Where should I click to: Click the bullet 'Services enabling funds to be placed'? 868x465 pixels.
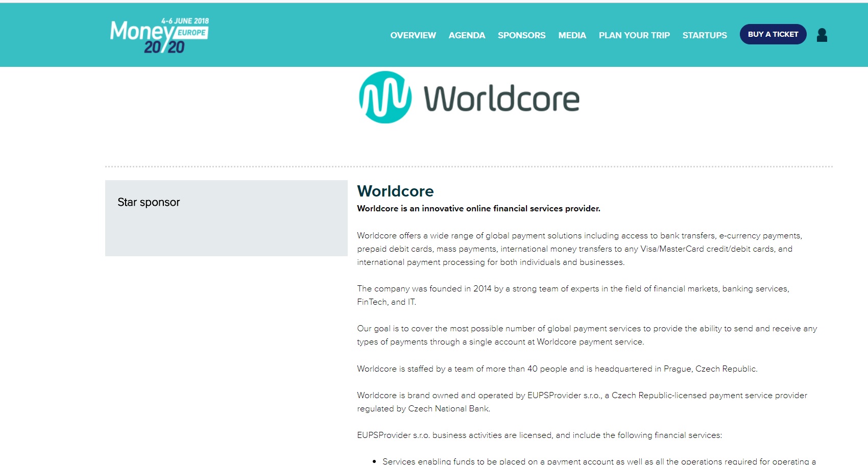tap(599, 461)
